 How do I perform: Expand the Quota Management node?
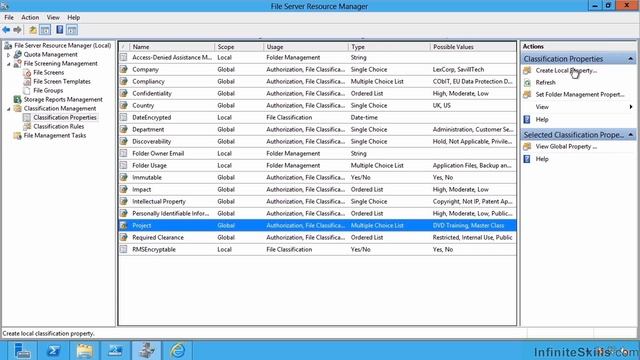coord(9,55)
